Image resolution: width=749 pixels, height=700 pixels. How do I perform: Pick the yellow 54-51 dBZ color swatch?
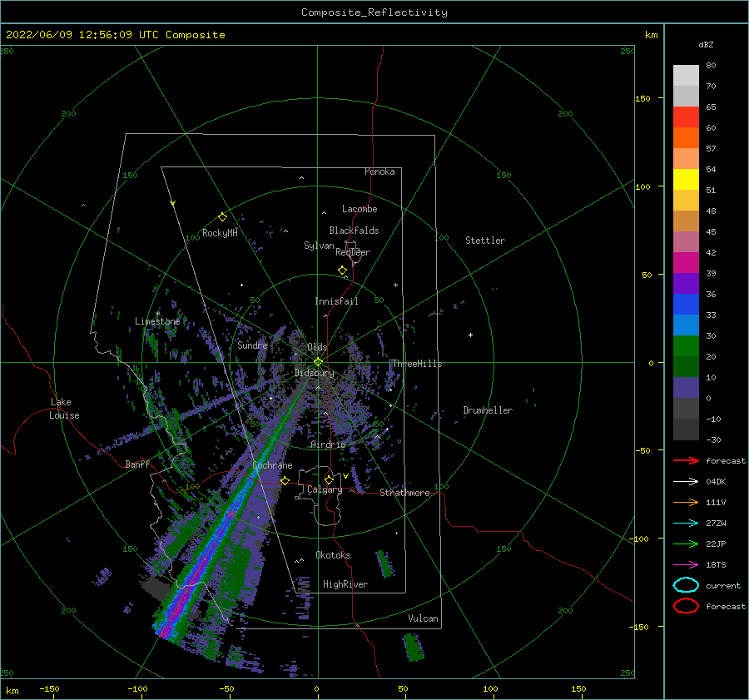tap(686, 180)
